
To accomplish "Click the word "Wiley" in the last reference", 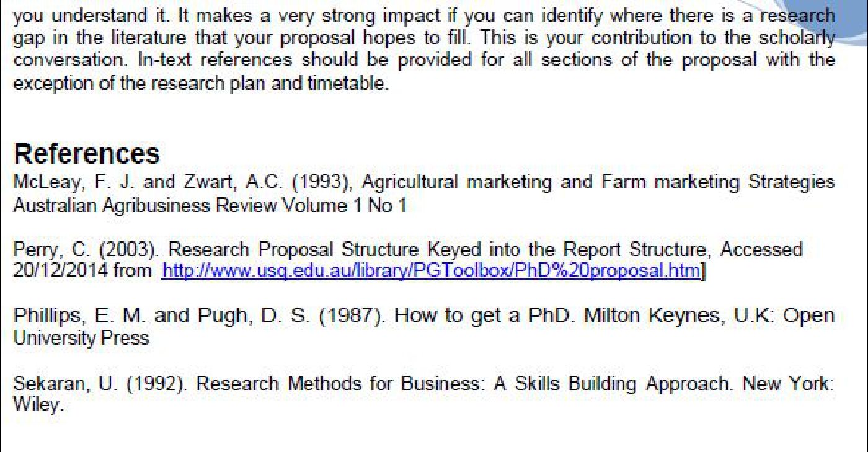I will pyautogui.click(x=37, y=405).
